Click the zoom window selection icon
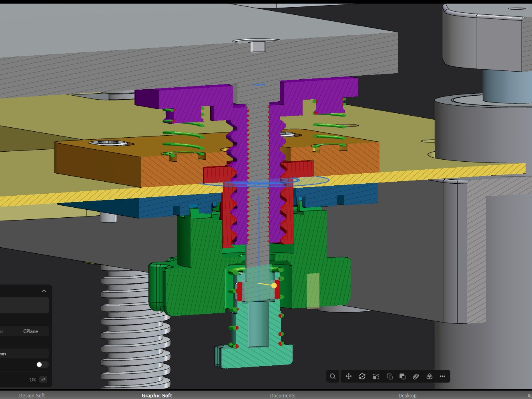This screenshot has width=532, height=399. pos(389,376)
